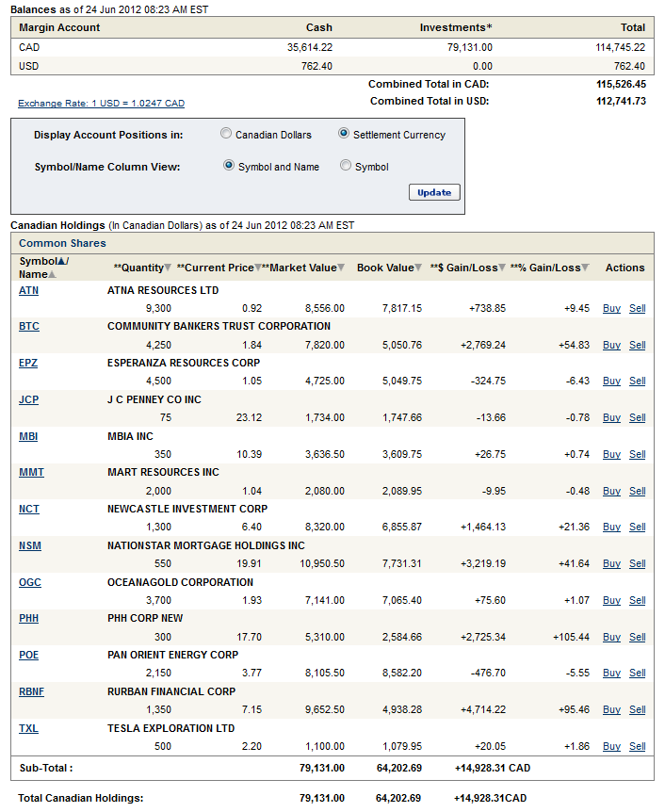This screenshot has height=812, width=665.
Task: Sort the table by Market Value arrow
Action: 341,268
